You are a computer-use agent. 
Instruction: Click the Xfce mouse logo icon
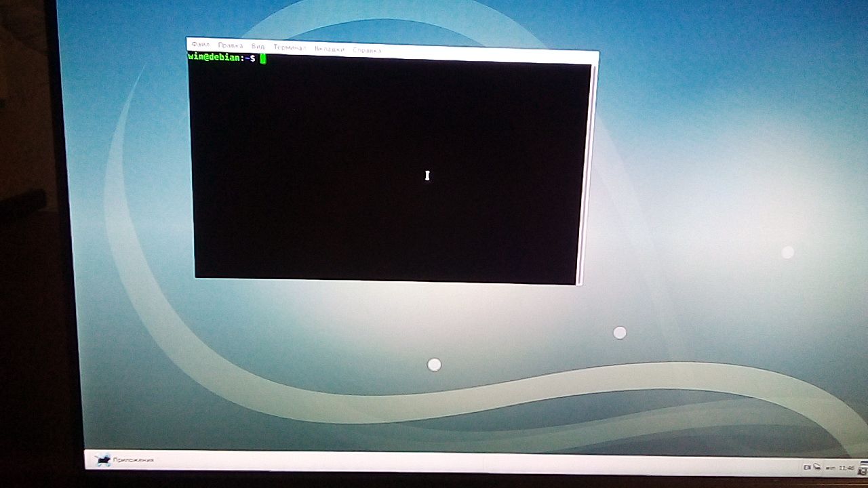(x=104, y=460)
